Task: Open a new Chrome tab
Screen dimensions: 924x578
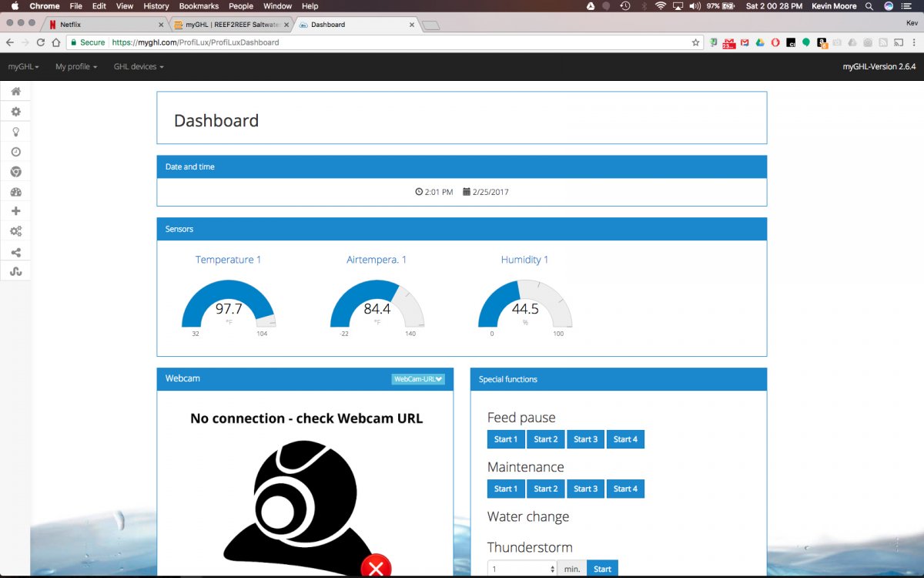Action: coord(430,25)
